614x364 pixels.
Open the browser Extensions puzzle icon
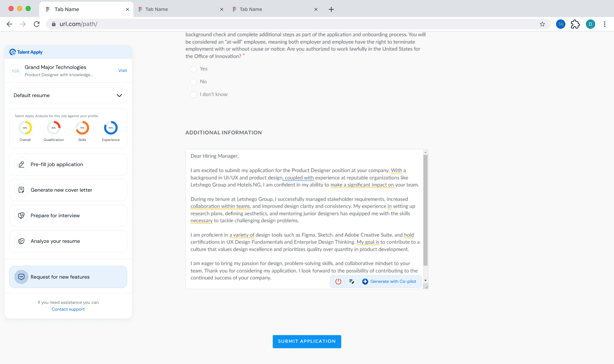pos(575,24)
